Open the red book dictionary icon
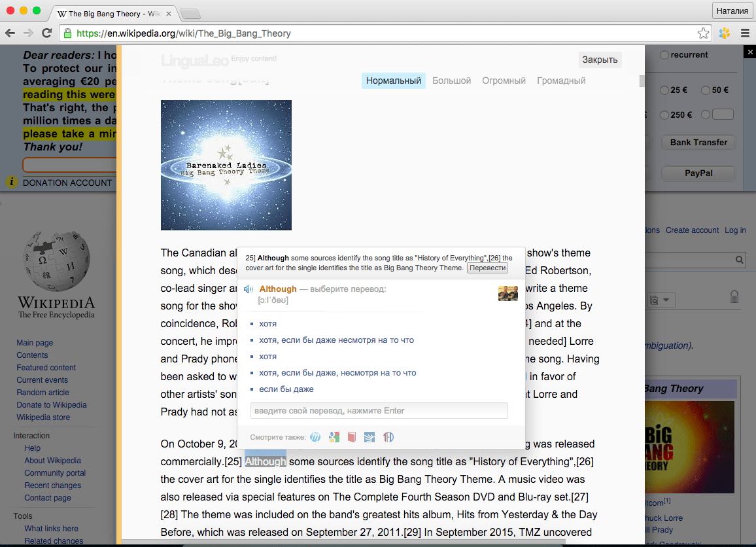Image resolution: width=756 pixels, height=547 pixels. [352, 437]
